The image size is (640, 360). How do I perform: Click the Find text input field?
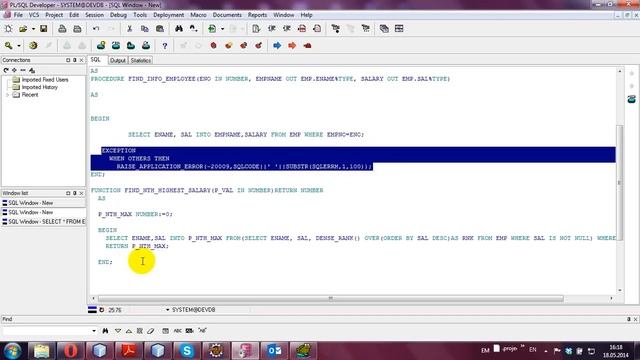(47, 331)
